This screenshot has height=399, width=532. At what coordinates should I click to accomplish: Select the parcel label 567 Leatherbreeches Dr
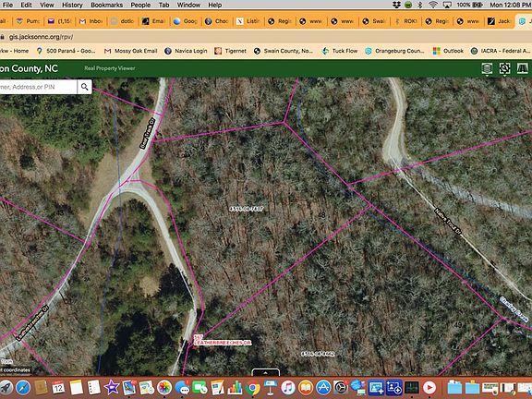click(223, 340)
